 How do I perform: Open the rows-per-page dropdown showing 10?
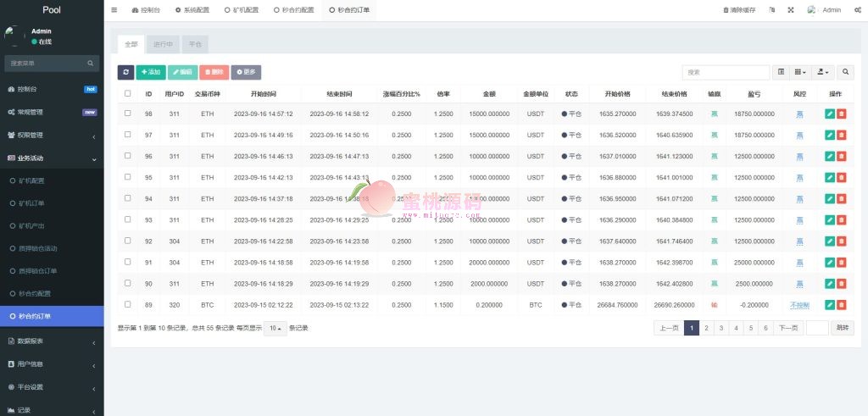[x=274, y=328]
